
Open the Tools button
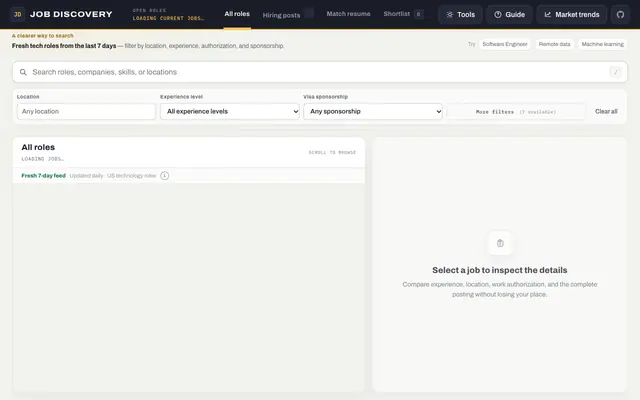coord(460,15)
